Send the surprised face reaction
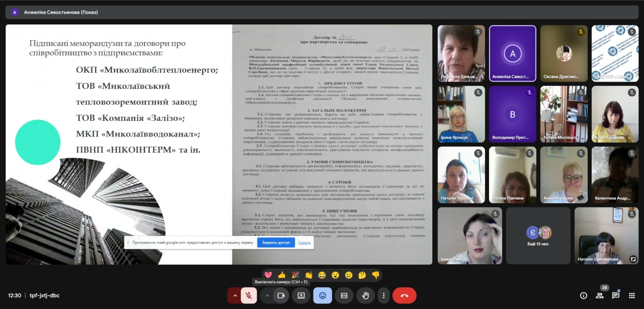The height and width of the screenshot is (309, 644). point(335,275)
